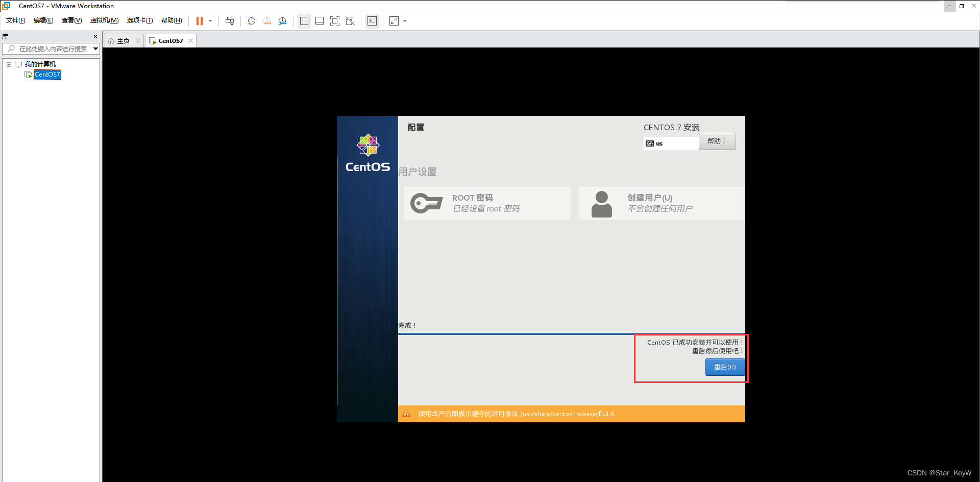Select CentOS7 in the library tree
Viewport: 980px width, 482px height.
coord(47,75)
